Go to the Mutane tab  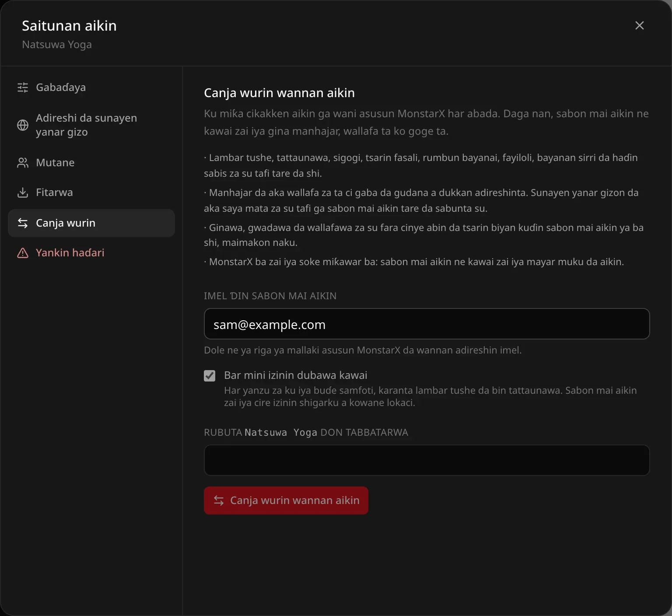91,163
